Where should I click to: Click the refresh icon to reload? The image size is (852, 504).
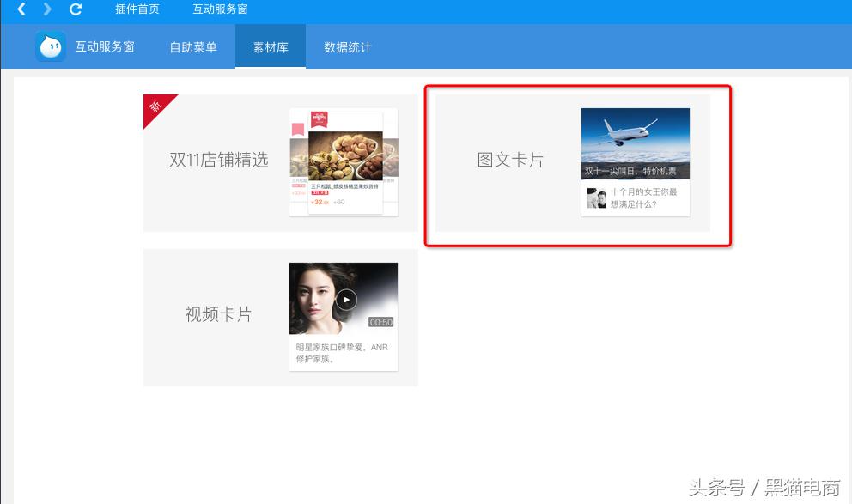click(76, 10)
